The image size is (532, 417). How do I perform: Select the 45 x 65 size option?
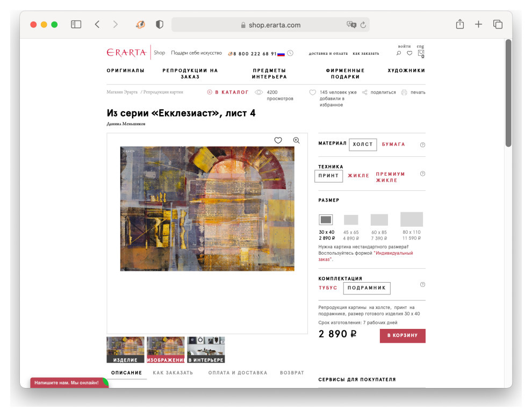(351, 220)
